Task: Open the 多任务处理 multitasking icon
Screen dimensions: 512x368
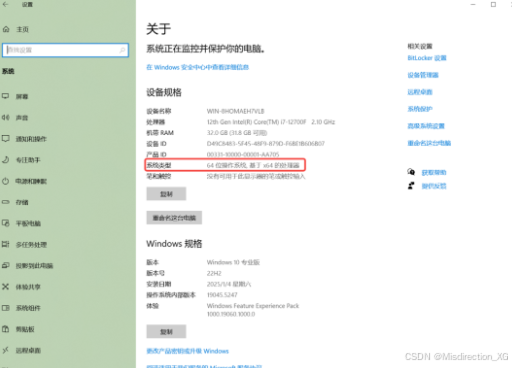Action: (6, 244)
